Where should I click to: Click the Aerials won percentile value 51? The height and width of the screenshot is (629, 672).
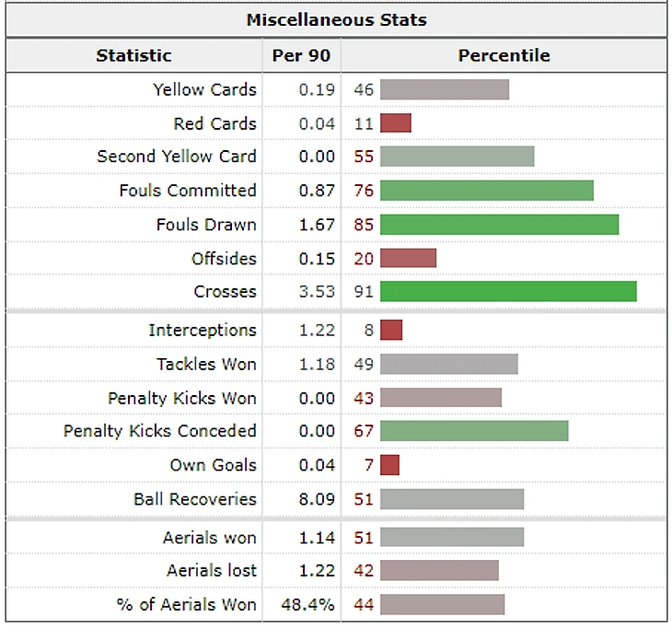pos(364,538)
